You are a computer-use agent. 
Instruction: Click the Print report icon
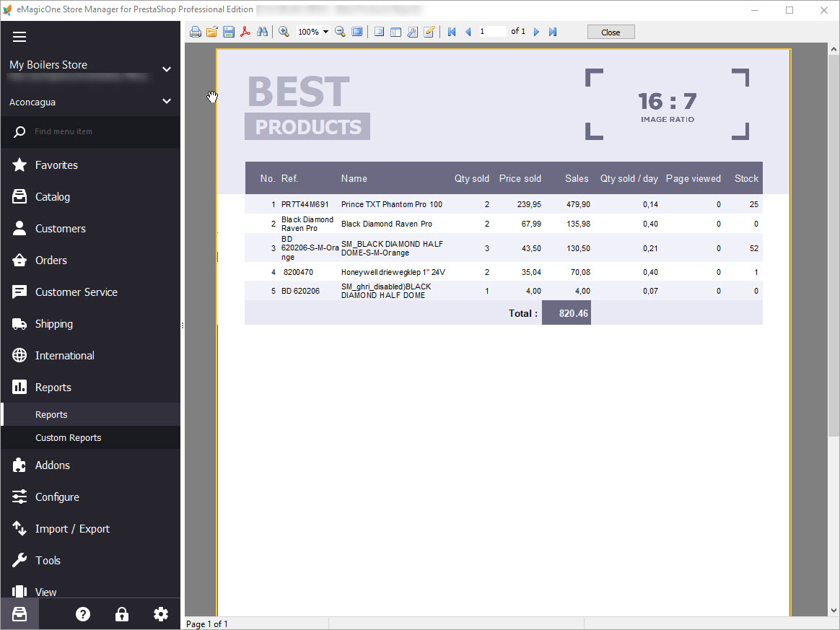(196, 32)
